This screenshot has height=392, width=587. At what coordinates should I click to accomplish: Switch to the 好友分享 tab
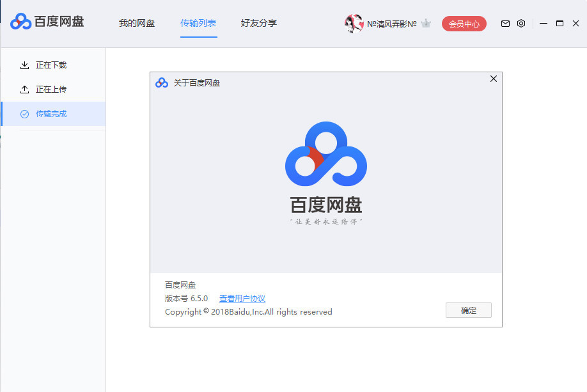coord(258,23)
